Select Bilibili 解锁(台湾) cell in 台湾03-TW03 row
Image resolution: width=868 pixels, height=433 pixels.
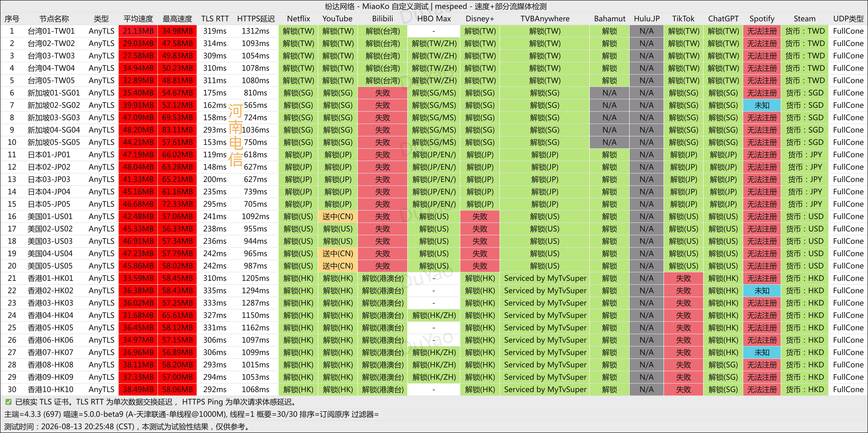click(383, 56)
